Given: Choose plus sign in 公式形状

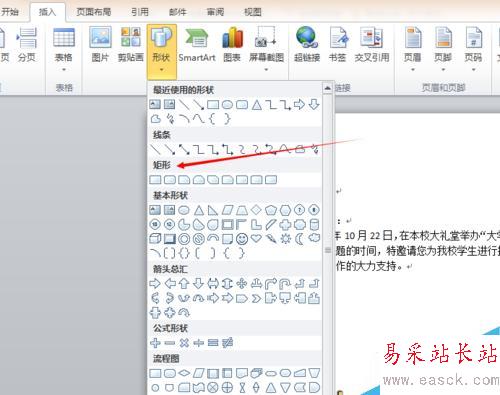Looking at the screenshot, I should [155, 342].
